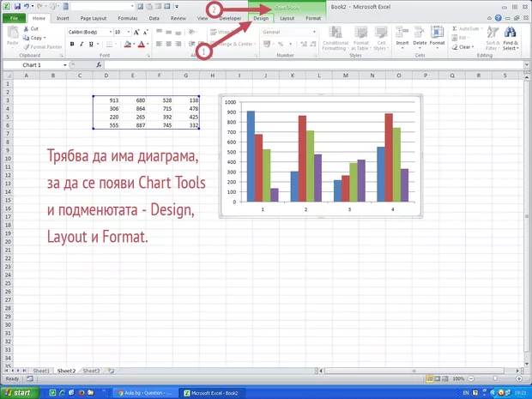Open the font size dropdown
532x399 pixels.
point(129,32)
